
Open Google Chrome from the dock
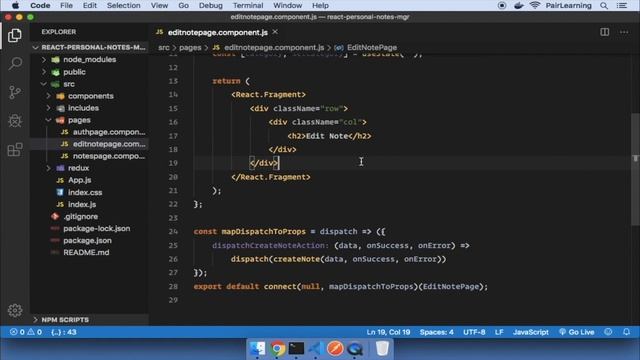coord(277,349)
